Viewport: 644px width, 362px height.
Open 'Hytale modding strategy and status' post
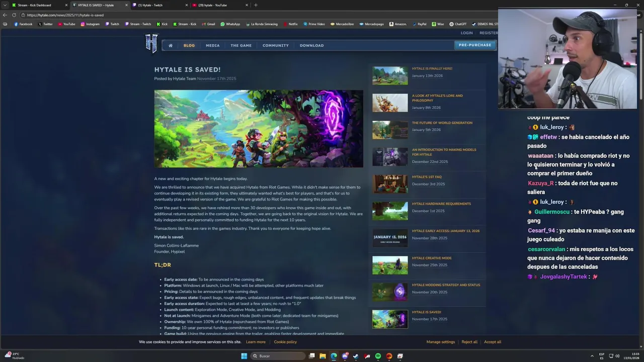pyautogui.click(x=446, y=285)
